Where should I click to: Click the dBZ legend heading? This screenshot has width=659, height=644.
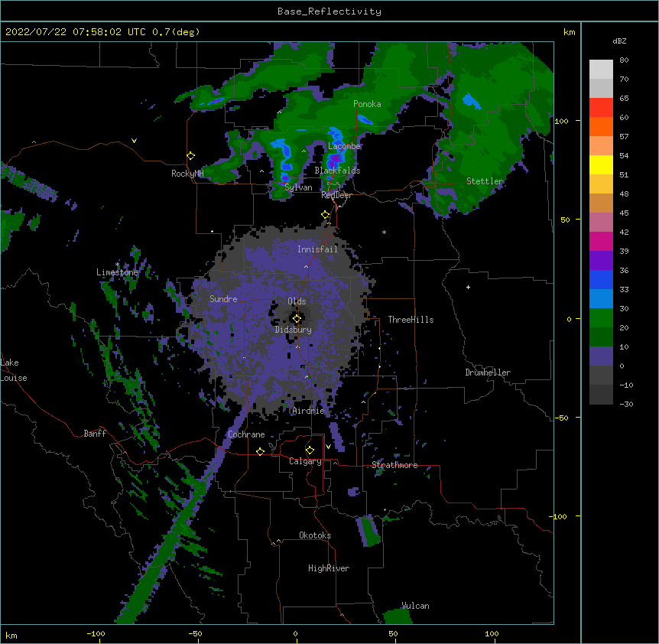(619, 41)
